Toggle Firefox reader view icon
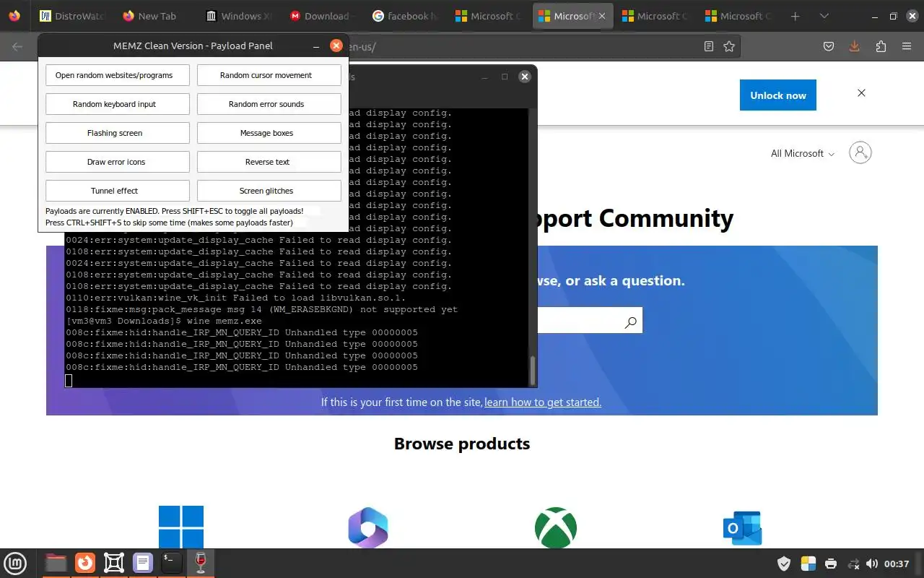 (709, 46)
